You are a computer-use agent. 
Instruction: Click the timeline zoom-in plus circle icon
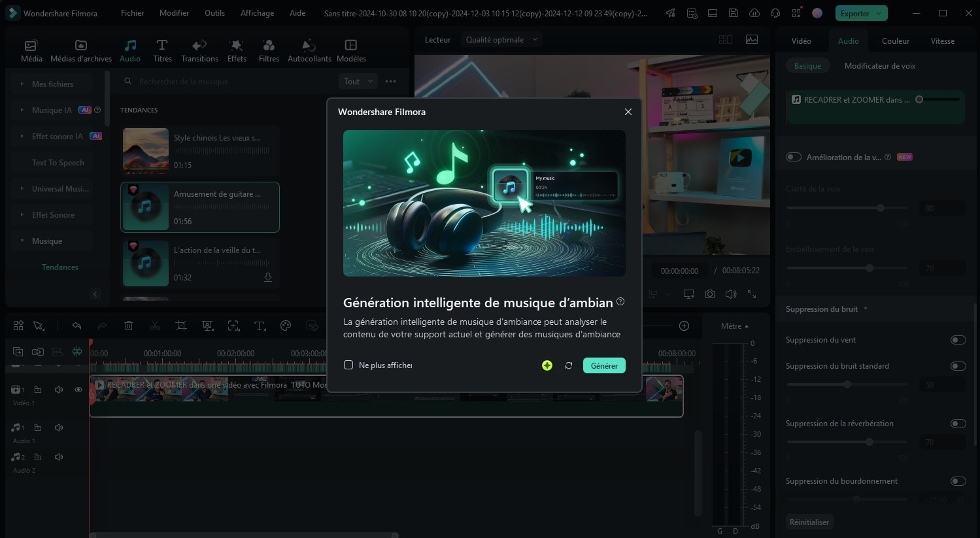tap(684, 326)
